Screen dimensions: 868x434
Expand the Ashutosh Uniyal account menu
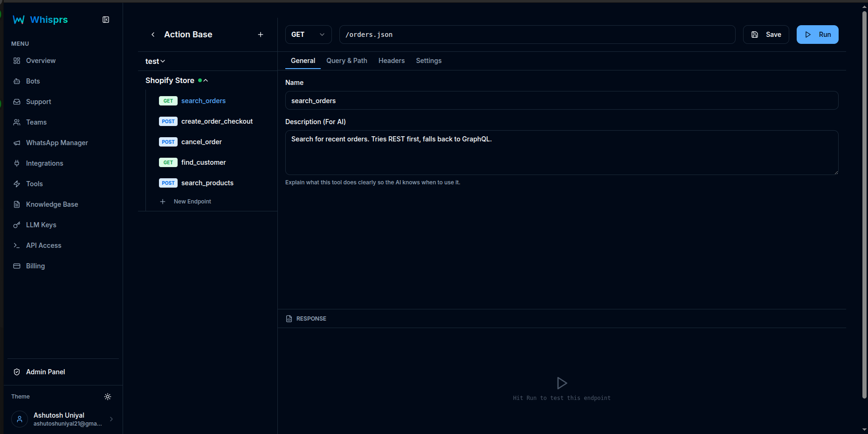coord(111,419)
